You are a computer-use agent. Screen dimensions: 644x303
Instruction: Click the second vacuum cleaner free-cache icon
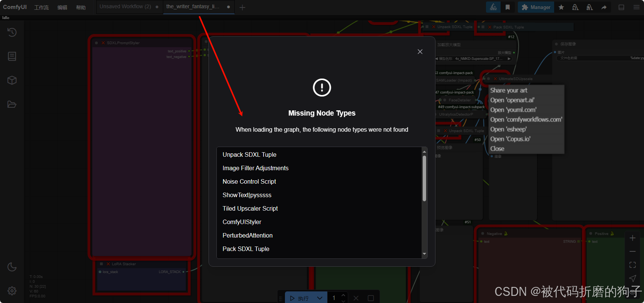point(590,7)
